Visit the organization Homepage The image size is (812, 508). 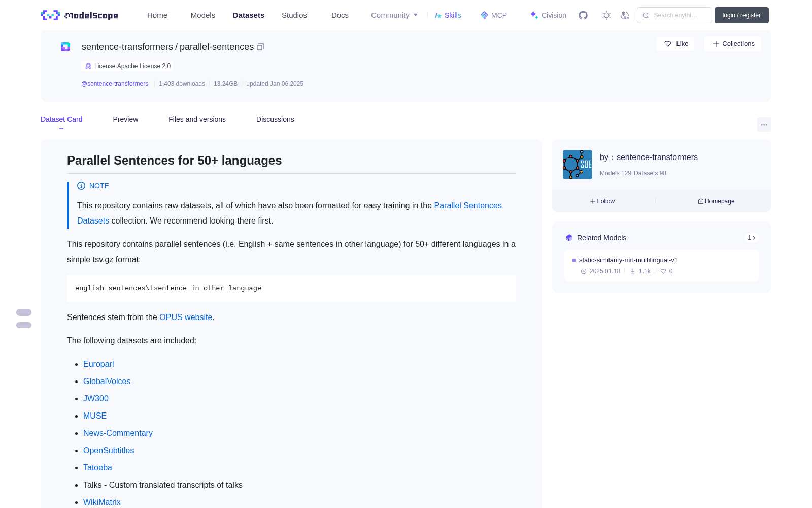[x=716, y=201]
